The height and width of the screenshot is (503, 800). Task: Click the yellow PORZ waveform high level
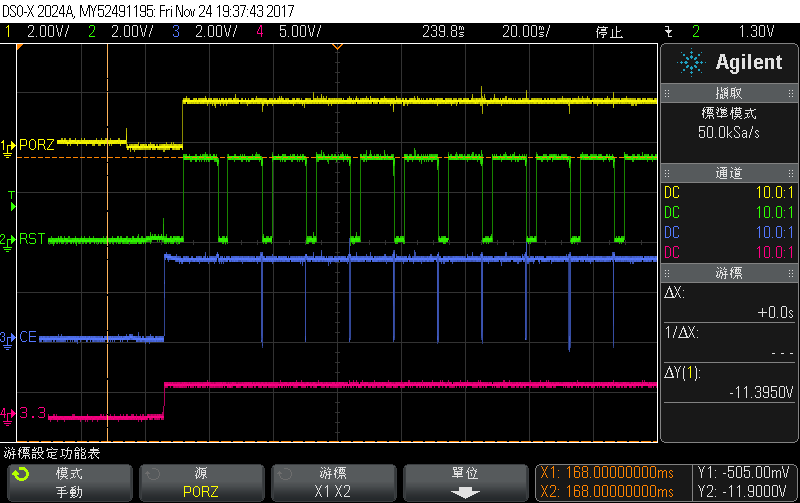[419, 101]
